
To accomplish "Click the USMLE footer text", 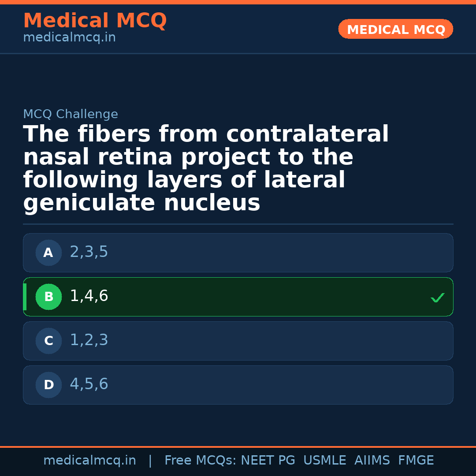I will click(324, 461).
